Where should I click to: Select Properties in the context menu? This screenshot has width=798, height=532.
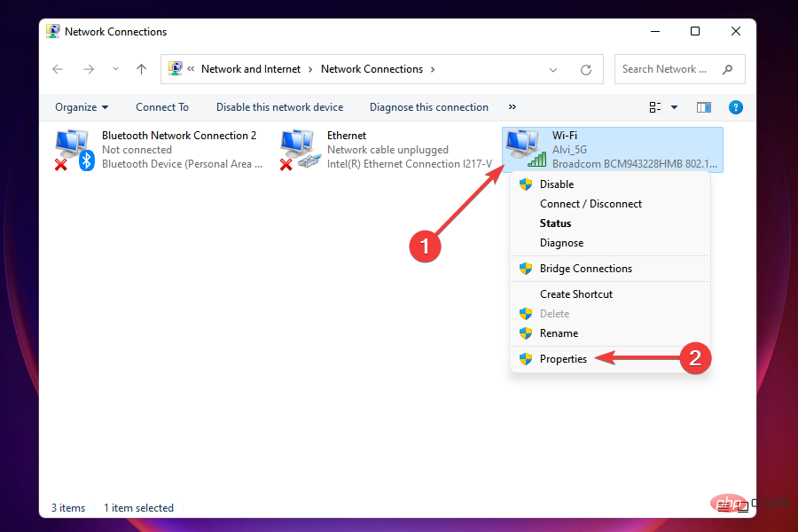[x=563, y=358]
